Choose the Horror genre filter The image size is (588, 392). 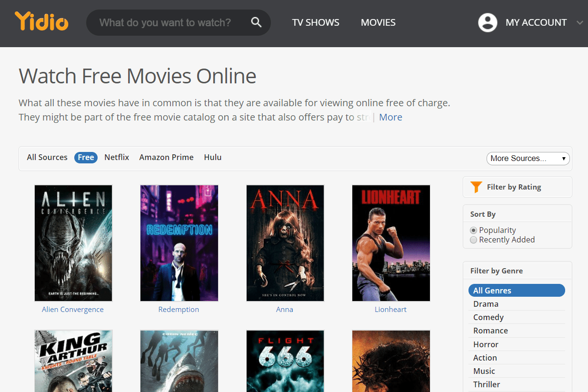pyautogui.click(x=486, y=344)
